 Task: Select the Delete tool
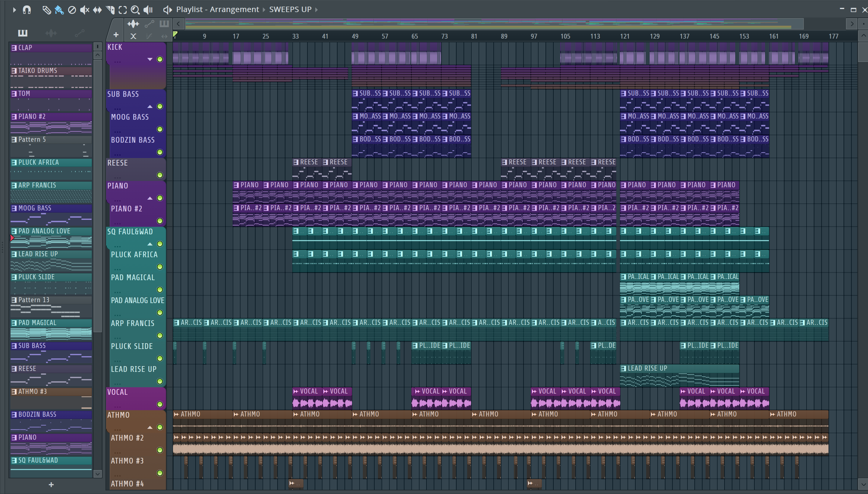(72, 10)
